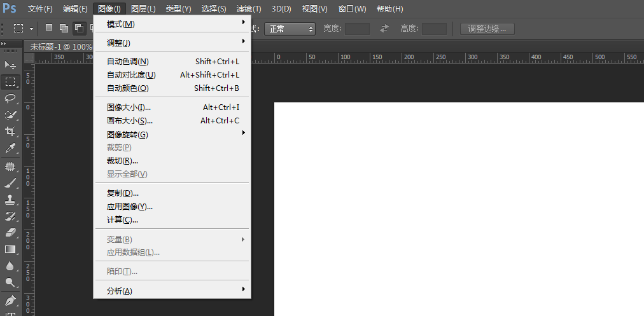The image size is (644, 316).
Task: Click the 宽度 input field
Action: [357, 29]
